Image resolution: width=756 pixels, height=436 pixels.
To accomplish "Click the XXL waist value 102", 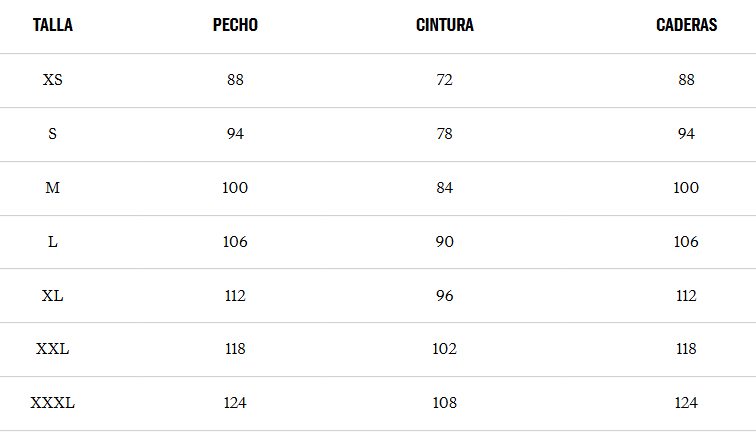I will pos(445,349).
